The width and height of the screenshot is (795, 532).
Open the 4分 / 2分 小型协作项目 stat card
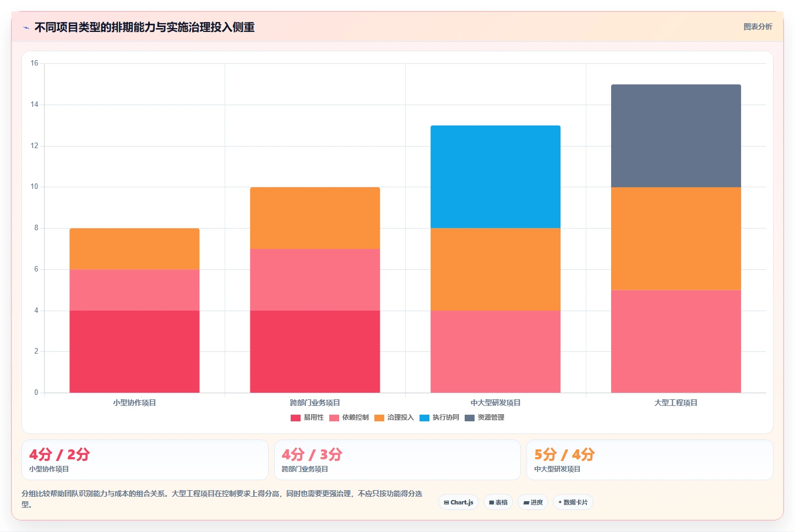pos(145,460)
